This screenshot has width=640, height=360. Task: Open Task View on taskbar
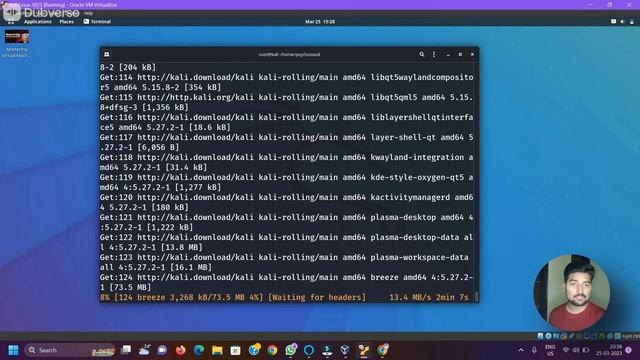pyautogui.click(x=126, y=350)
